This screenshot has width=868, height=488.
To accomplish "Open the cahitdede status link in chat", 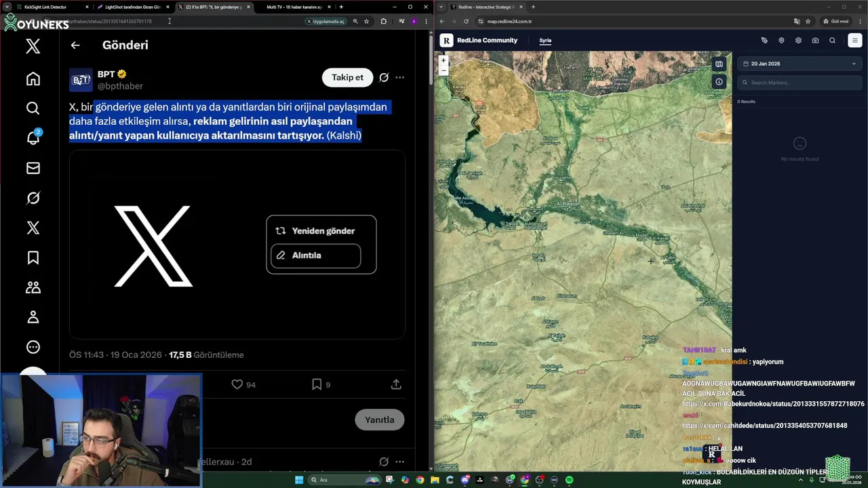I will 764,426.
